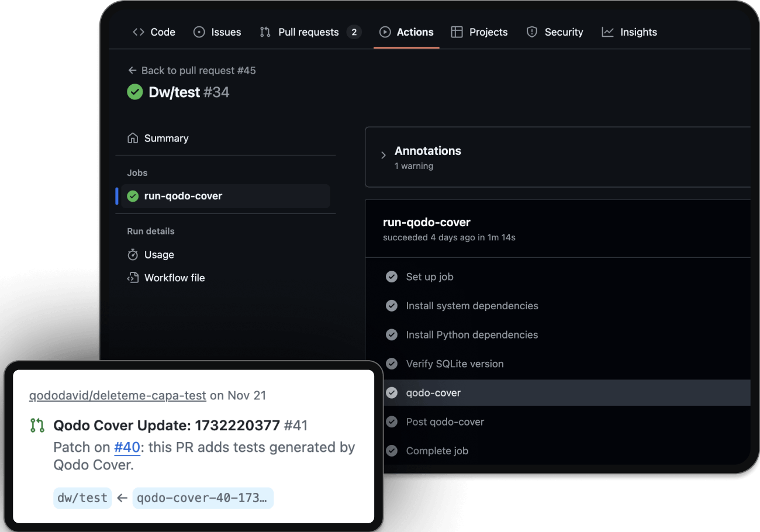Click 'succeeded 4 days ago in 1m 14s'
Image resolution: width=760 pixels, height=532 pixels.
point(449,237)
